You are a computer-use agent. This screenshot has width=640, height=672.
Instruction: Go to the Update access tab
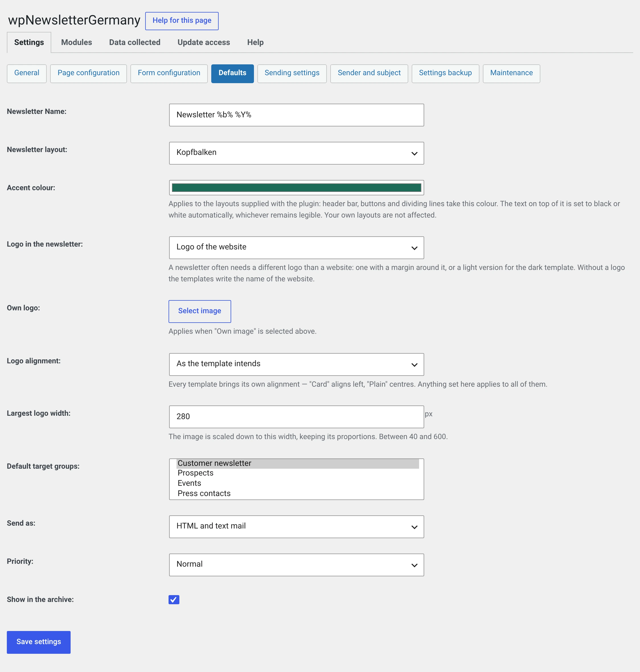204,42
